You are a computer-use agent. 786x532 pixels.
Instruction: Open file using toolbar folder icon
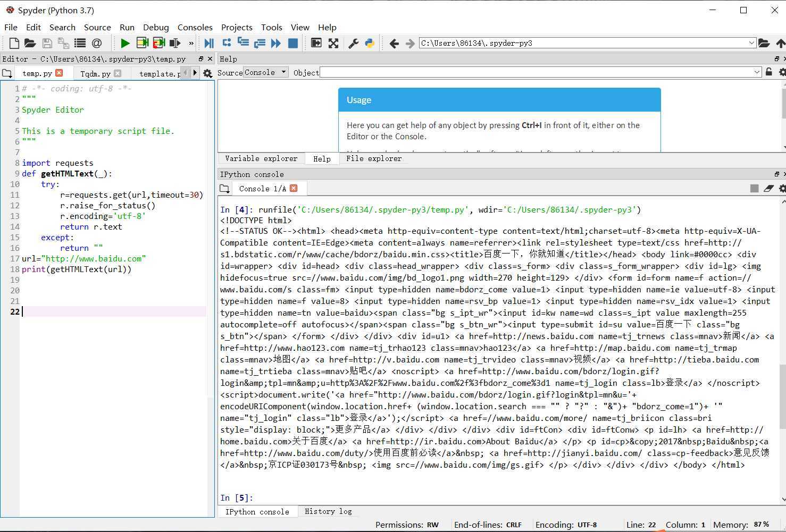[30, 43]
